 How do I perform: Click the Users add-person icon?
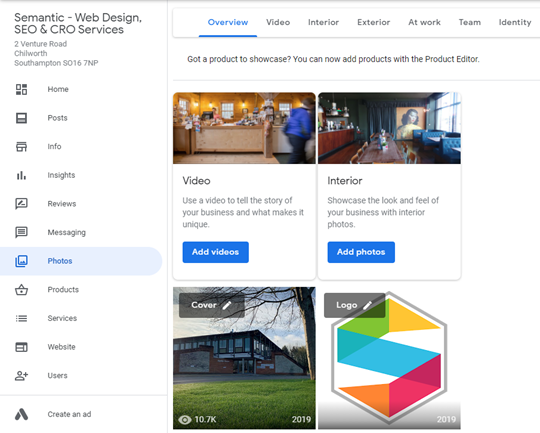pos(21,375)
